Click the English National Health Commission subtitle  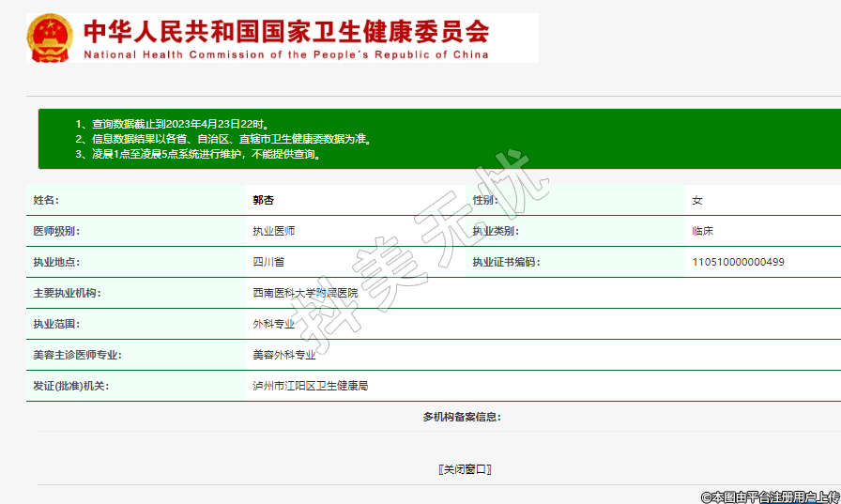[x=286, y=55]
